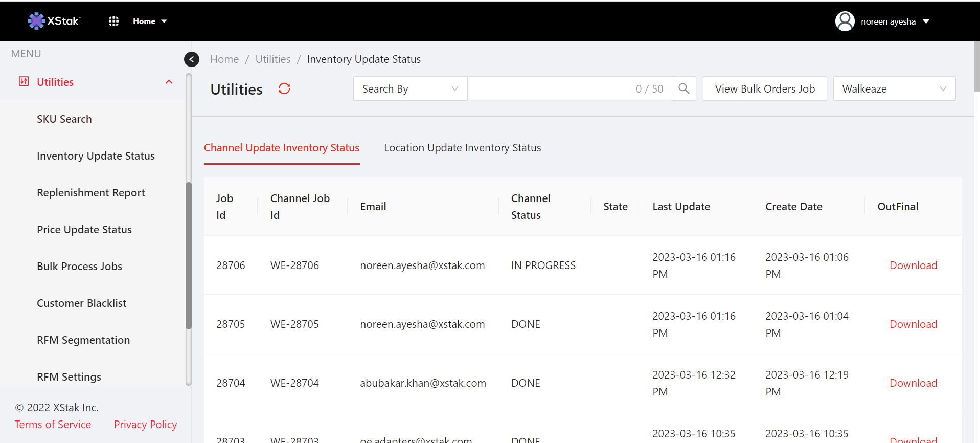
Task: Collapse the Utilities menu chevron
Action: (x=169, y=82)
